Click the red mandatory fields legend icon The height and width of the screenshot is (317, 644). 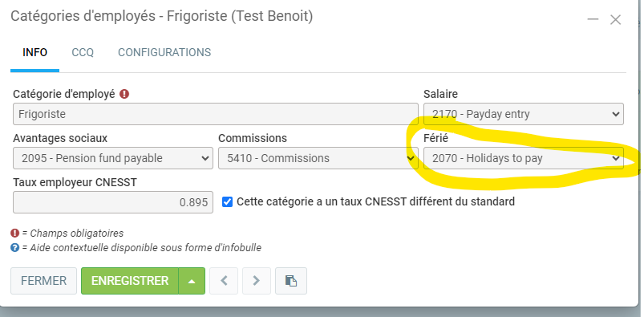point(15,233)
